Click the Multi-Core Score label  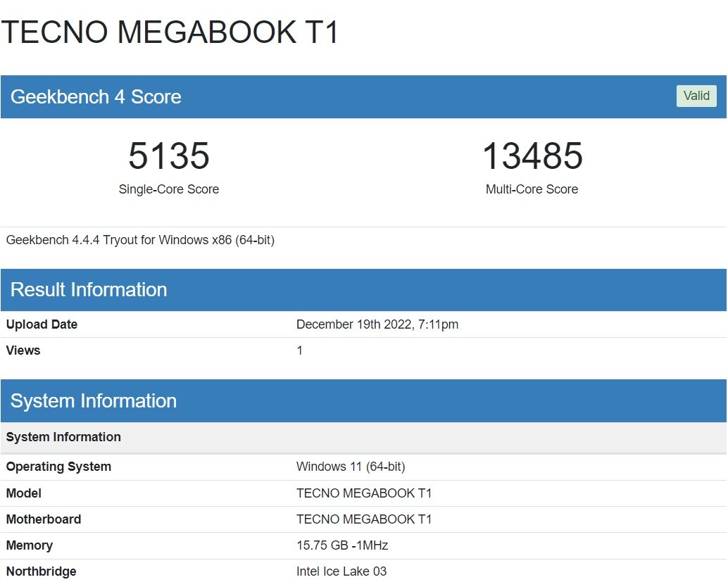[x=532, y=189]
